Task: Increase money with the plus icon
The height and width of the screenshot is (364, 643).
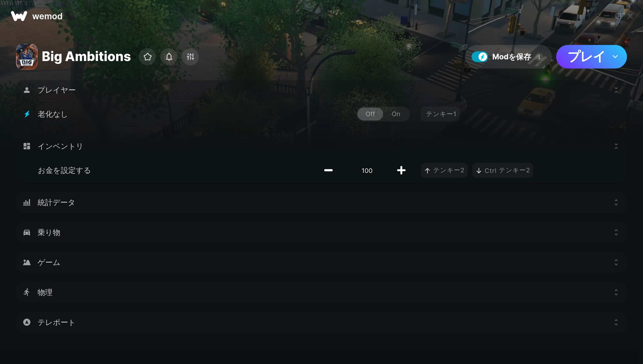Action: (401, 170)
